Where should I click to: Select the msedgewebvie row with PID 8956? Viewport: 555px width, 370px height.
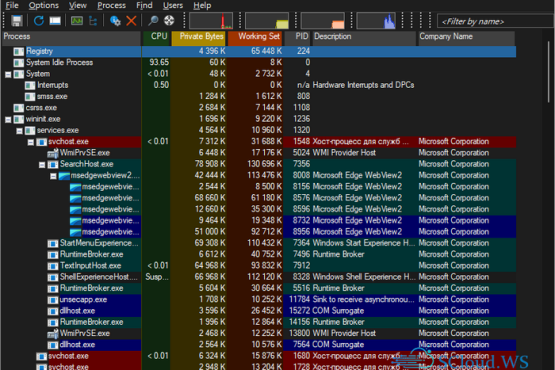(258, 232)
